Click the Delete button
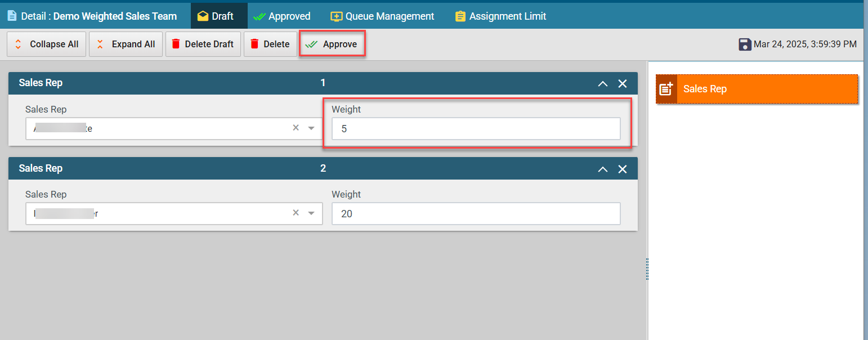 pyautogui.click(x=270, y=44)
